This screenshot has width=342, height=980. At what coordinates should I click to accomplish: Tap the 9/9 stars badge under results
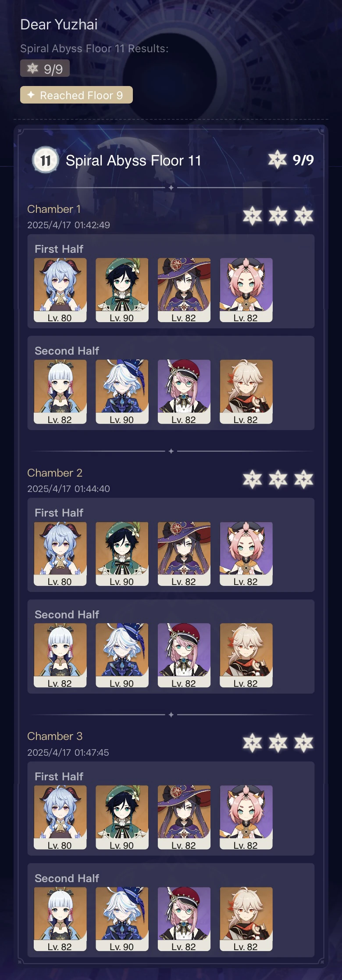pyautogui.click(x=45, y=68)
